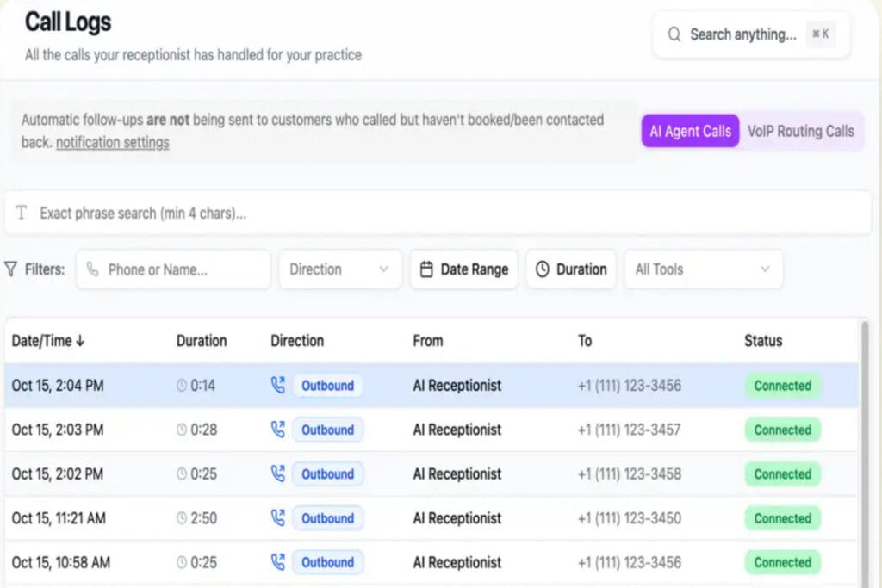The image size is (882, 588).
Task: Switch to VoIP Routing Calls view
Action: (x=800, y=132)
